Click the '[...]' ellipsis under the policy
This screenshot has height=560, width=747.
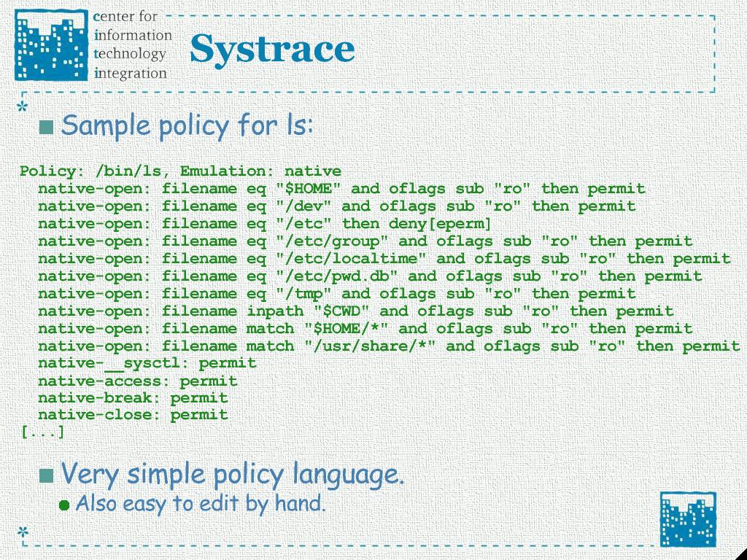pyautogui.click(x=42, y=432)
